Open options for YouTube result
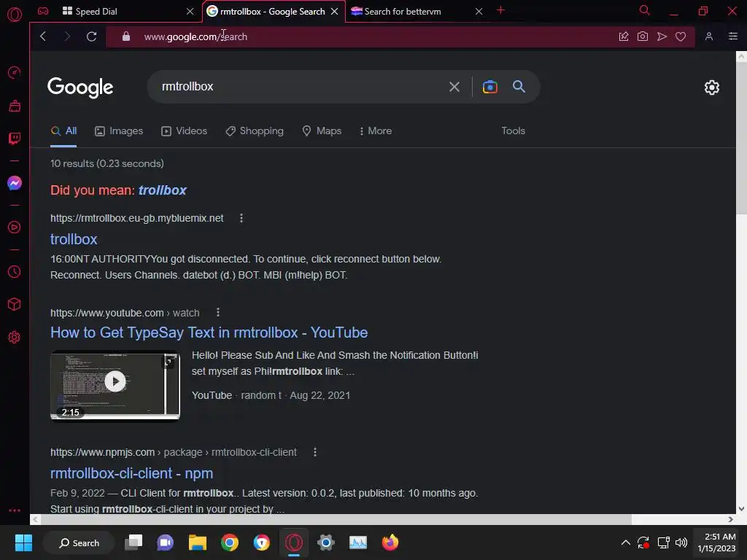 pos(217,312)
